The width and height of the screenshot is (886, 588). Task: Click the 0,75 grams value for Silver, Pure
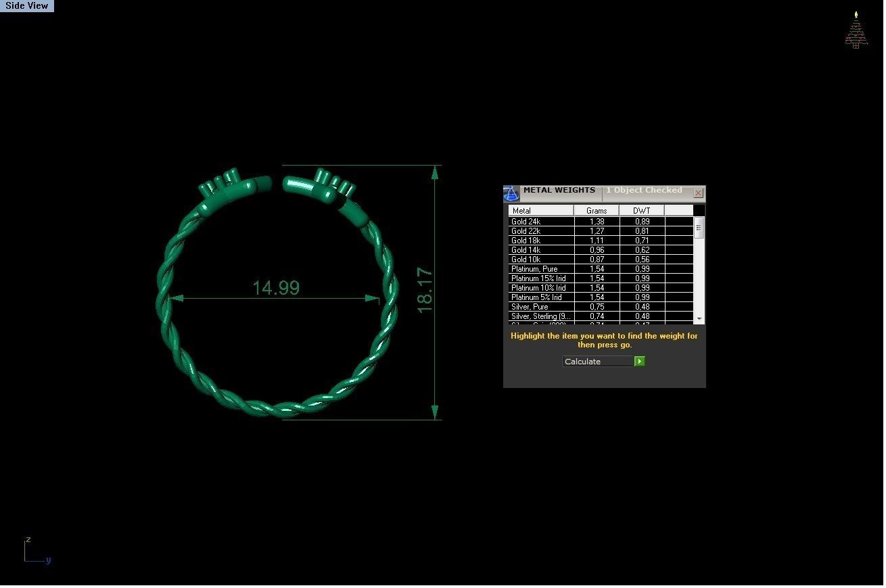[597, 307]
